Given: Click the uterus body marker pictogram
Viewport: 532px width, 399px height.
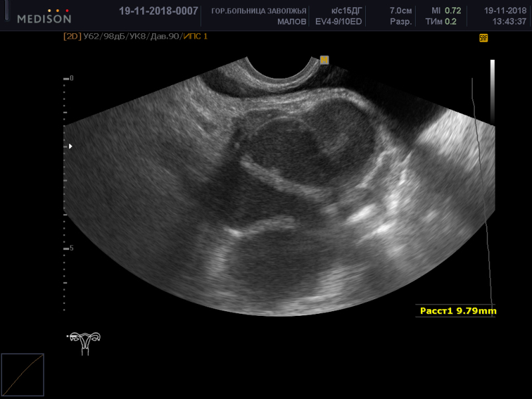Looking at the screenshot, I should tap(84, 344).
